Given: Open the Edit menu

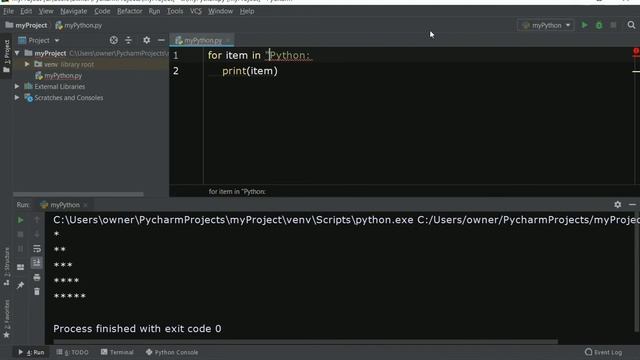Looking at the screenshot, I should tap(26, 11).
